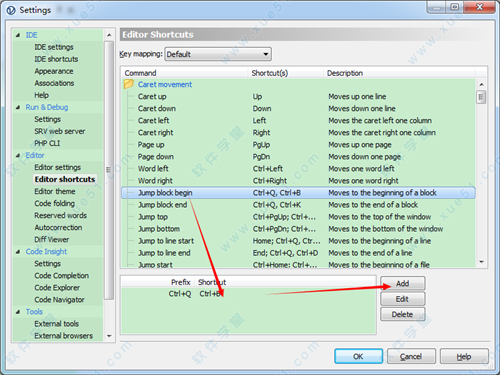Collapse the Run & Debug section

[x=18, y=107]
